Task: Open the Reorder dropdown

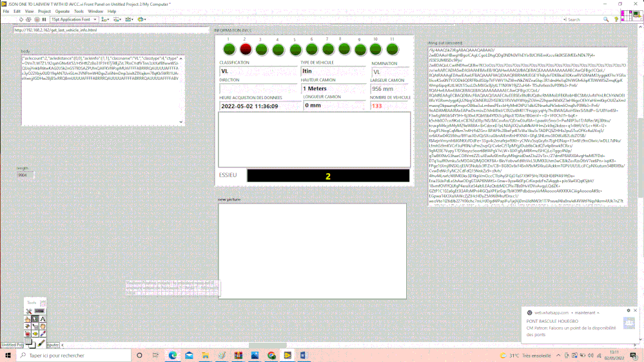Action: 142,19
